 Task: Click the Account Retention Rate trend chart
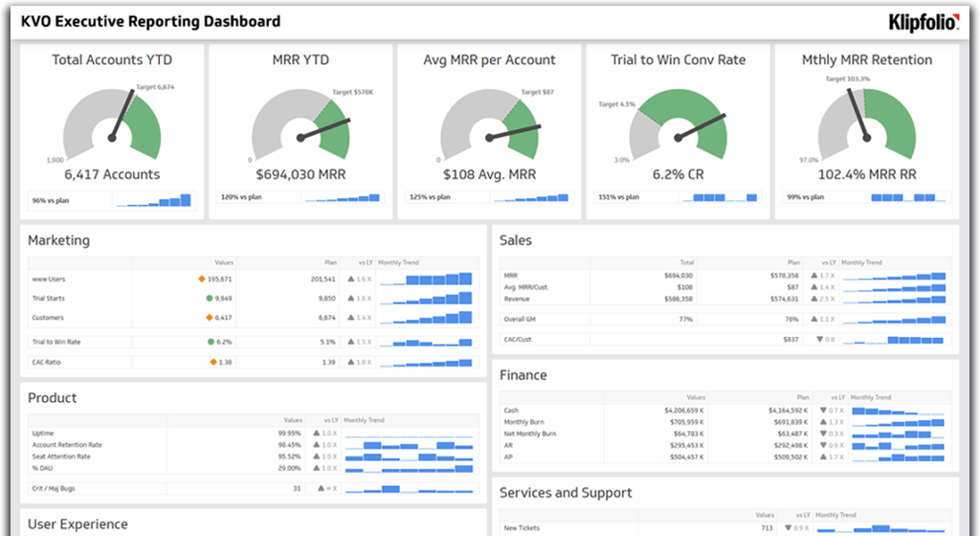(x=409, y=445)
